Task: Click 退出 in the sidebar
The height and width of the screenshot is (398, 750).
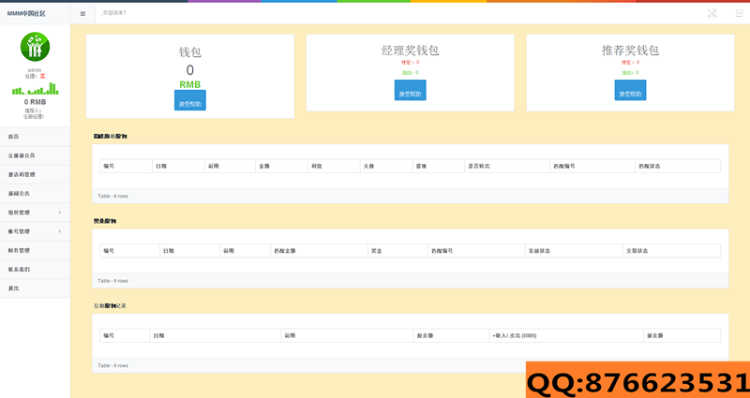Action: point(35,288)
